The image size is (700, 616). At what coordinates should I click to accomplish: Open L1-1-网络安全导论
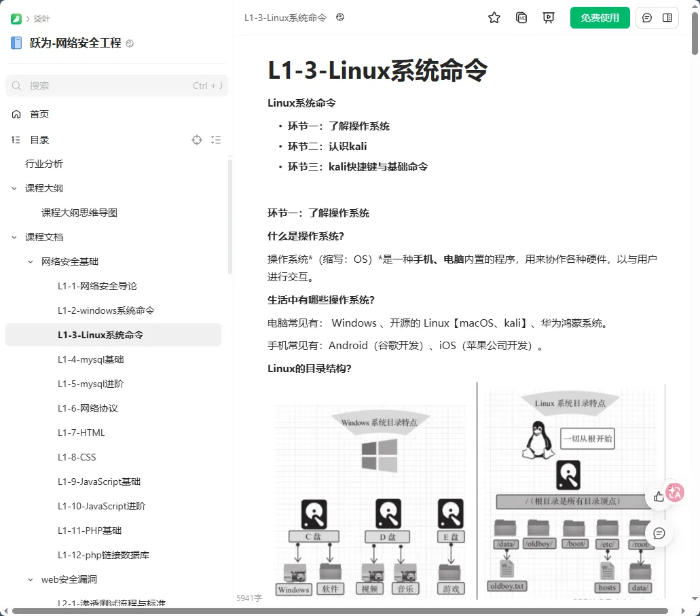click(97, 286)
